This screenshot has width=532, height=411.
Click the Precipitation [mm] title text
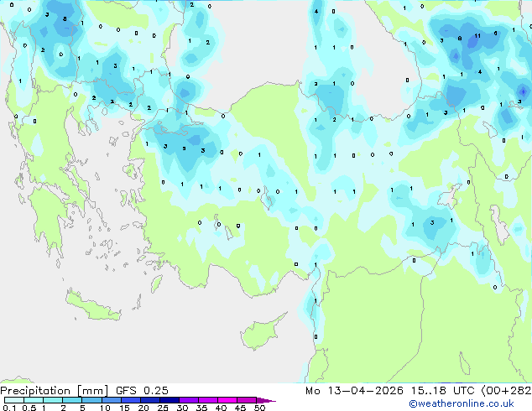pos(55,391)
